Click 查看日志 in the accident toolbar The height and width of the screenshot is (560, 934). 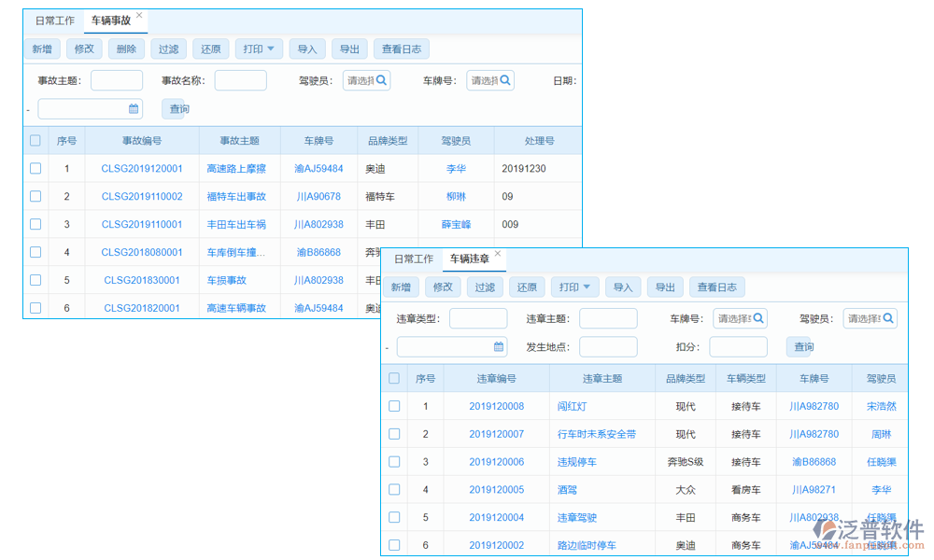(401, 49)
